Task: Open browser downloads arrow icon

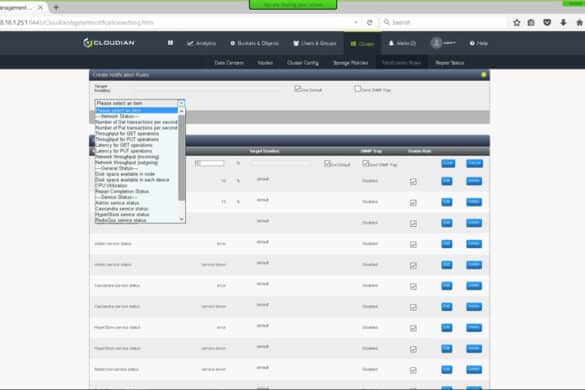Action: pyautogui.click(x=563, y=23)
